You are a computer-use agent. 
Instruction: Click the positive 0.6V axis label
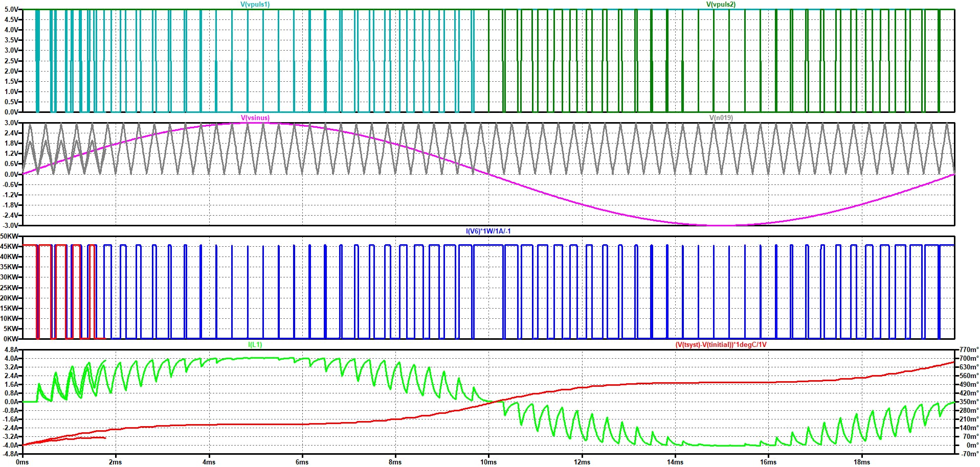11,164
